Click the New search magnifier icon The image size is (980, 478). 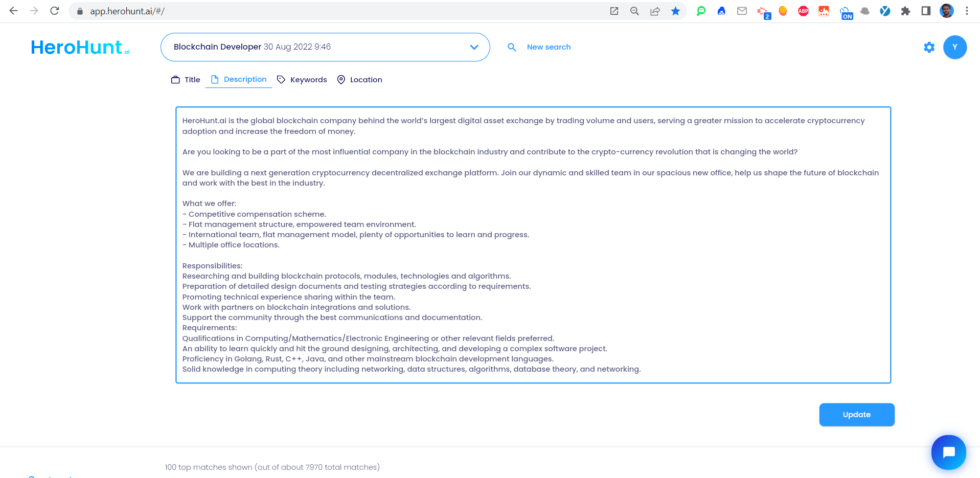point(512,47)
